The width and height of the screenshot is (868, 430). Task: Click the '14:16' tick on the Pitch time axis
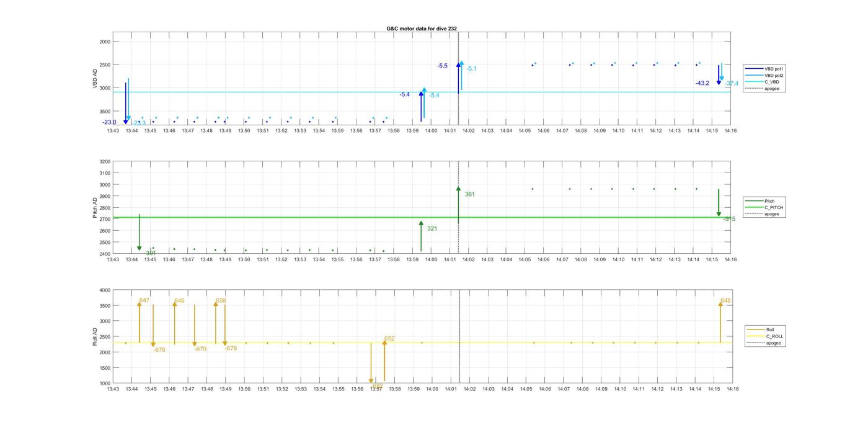730,259
